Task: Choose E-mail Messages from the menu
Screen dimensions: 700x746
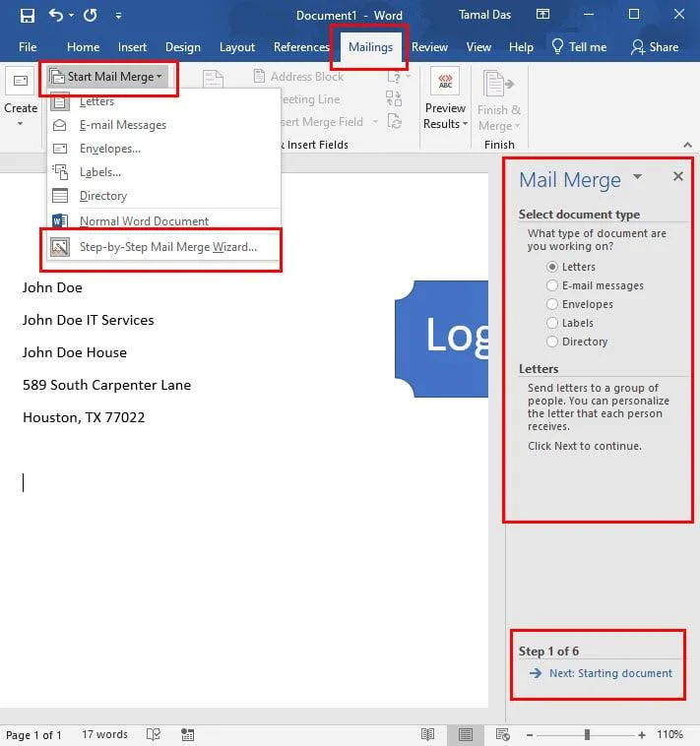Action: [163, 125]
